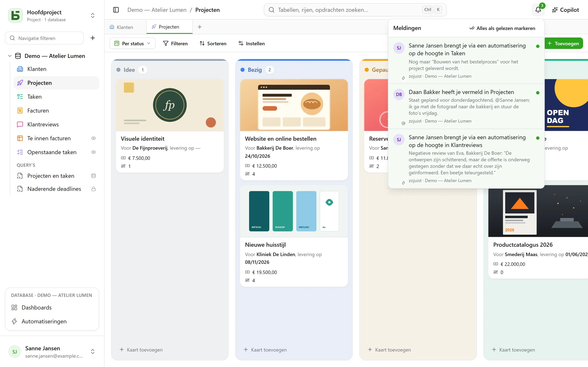The image size is (588, 367).
Task: Click the green Toevoegen button
Action: click(x=563, y=43)
